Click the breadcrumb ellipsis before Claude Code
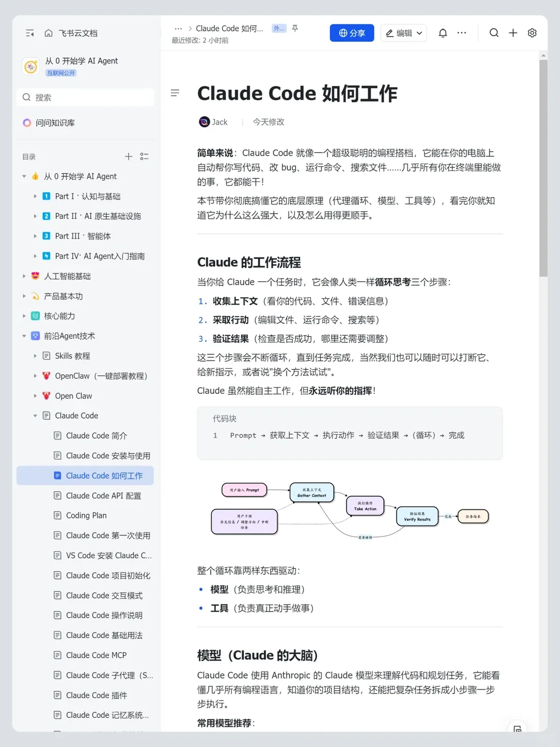 [178, 29]
